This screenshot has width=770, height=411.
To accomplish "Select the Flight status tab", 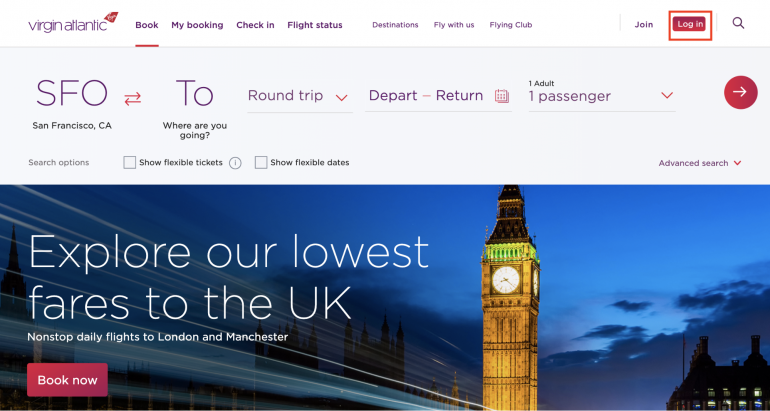I will 315,25.
